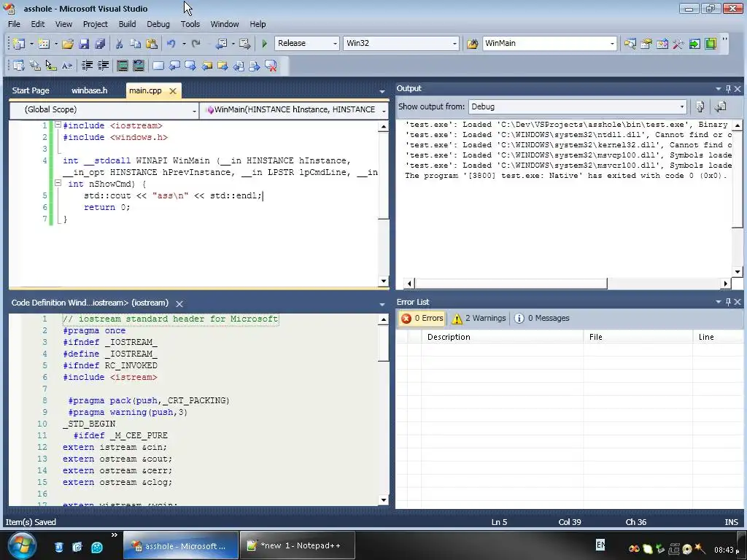Save the current file with the floppy icon

click(x=84, y=43)
